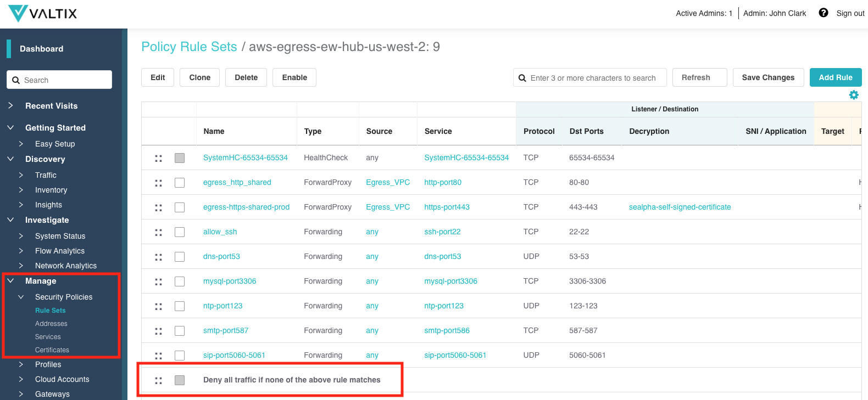Open Network Analytics in sidebar
This screenshot has height=400, width=868.
coord(66,266)
